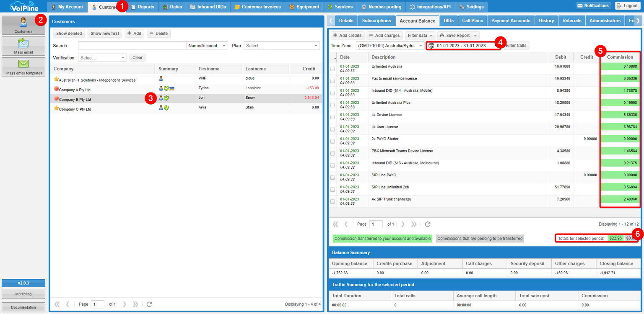Open the Payment Accounts detail tab
Screen dimensions: 644x314
point(511,21)
